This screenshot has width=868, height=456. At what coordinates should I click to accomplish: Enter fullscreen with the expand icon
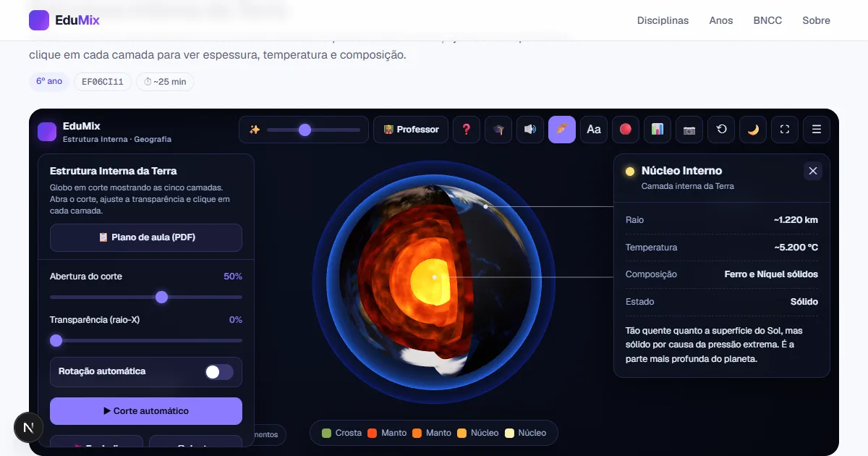click(x=785, y=130)
